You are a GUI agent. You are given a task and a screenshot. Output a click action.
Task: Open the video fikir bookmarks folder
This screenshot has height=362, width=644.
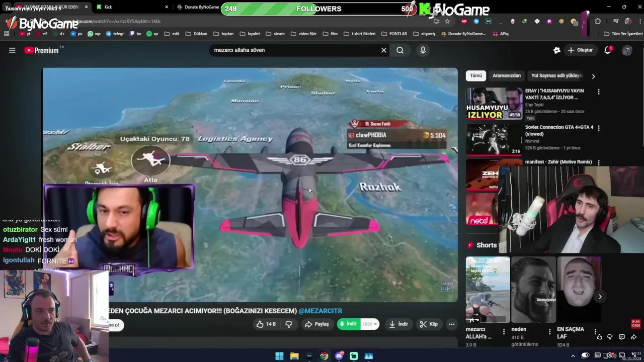pyautogui.click(x=303, y=34)
